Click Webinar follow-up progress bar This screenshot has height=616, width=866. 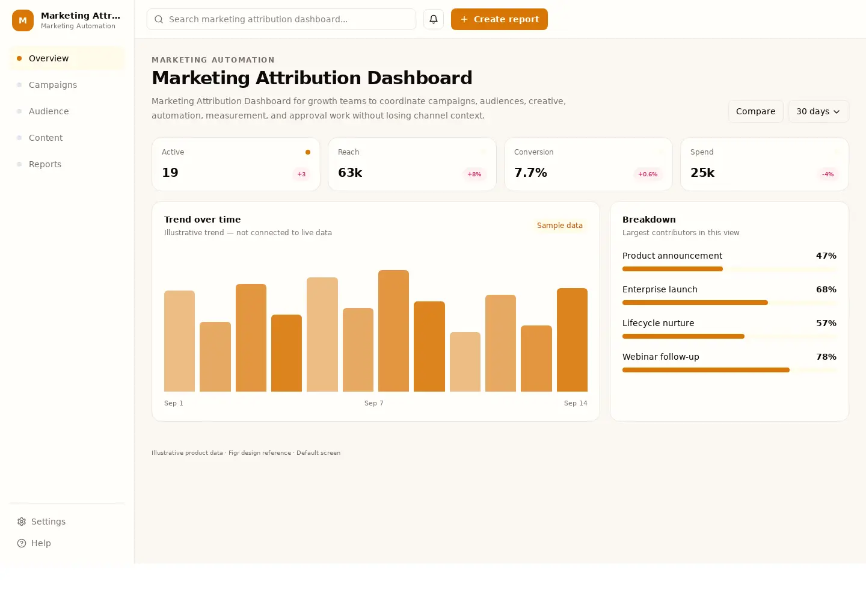point(729,370)
